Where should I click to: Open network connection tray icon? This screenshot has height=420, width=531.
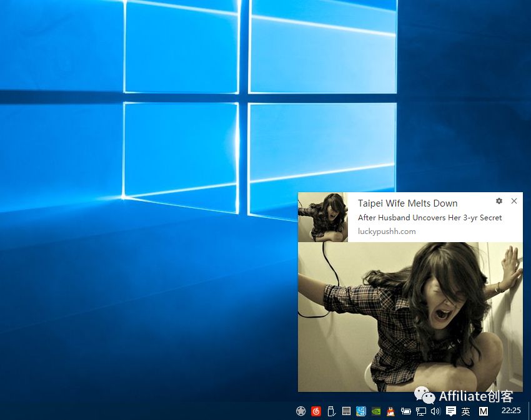421,411
